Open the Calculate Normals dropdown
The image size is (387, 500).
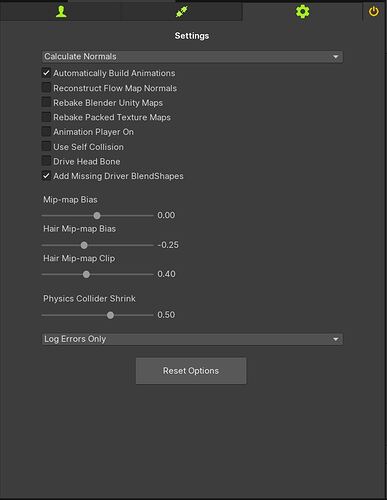(192, 57)
